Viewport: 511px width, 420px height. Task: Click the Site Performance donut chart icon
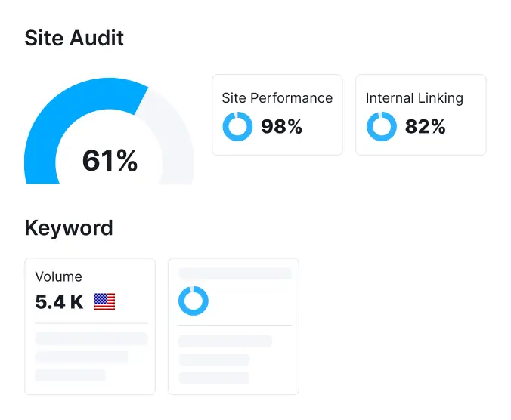237,127
